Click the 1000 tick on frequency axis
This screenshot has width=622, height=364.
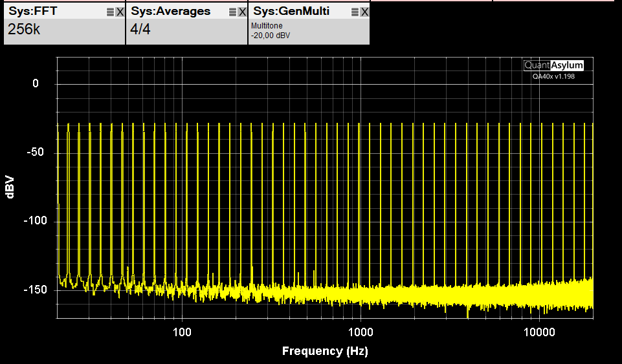click(361, 332)
